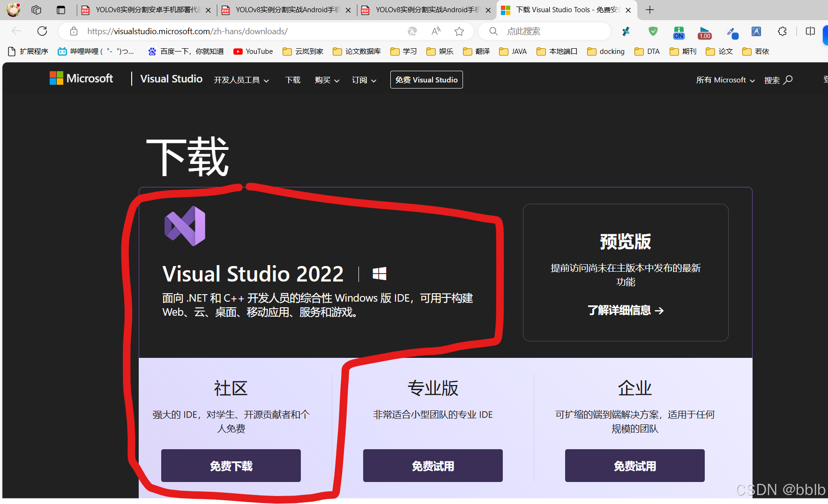Click the Microsoft logo

click(81, 78)
